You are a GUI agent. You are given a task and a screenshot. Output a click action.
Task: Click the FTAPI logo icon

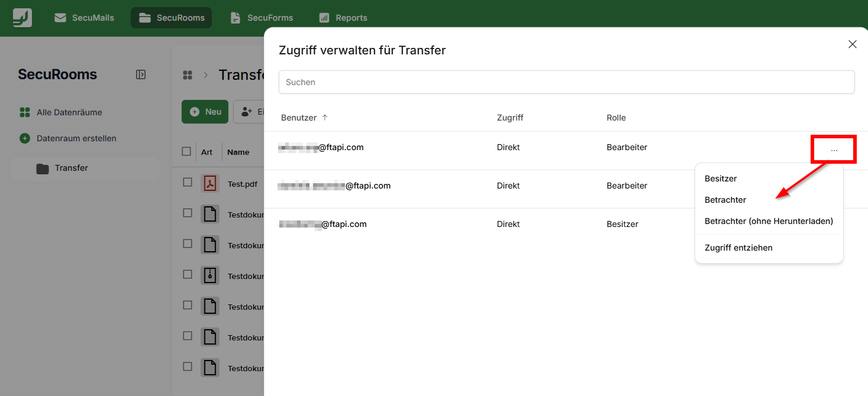coord(22,18)
